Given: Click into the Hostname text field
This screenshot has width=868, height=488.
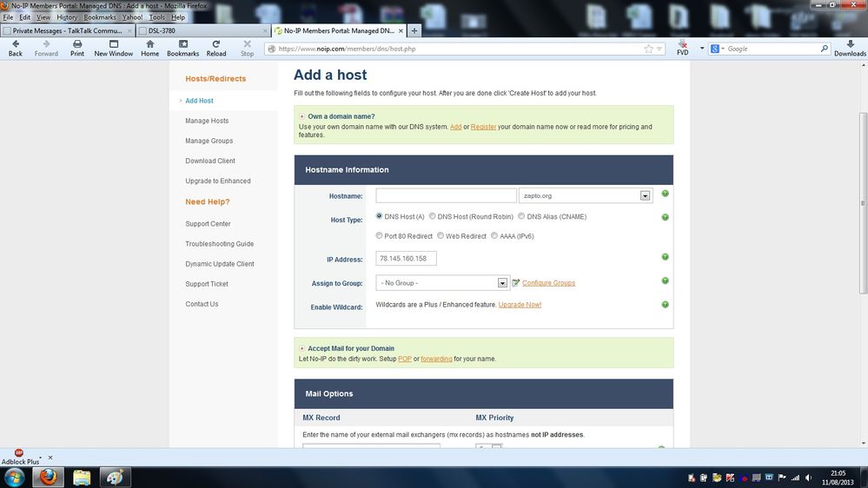Looking at the screenshot, I should coord(446,195).
